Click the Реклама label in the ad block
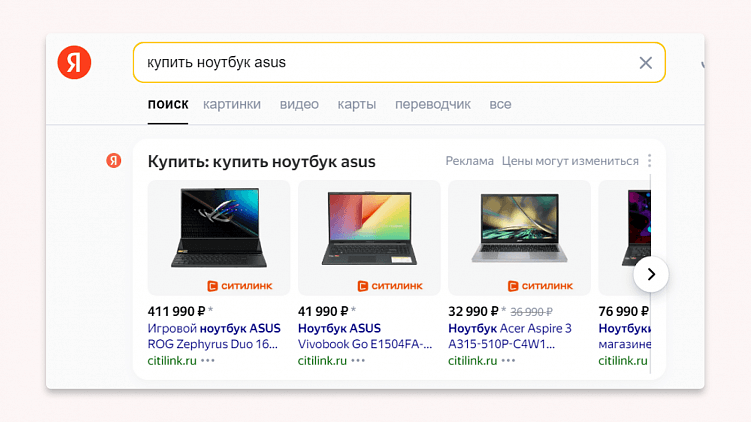 click(470, 161)
